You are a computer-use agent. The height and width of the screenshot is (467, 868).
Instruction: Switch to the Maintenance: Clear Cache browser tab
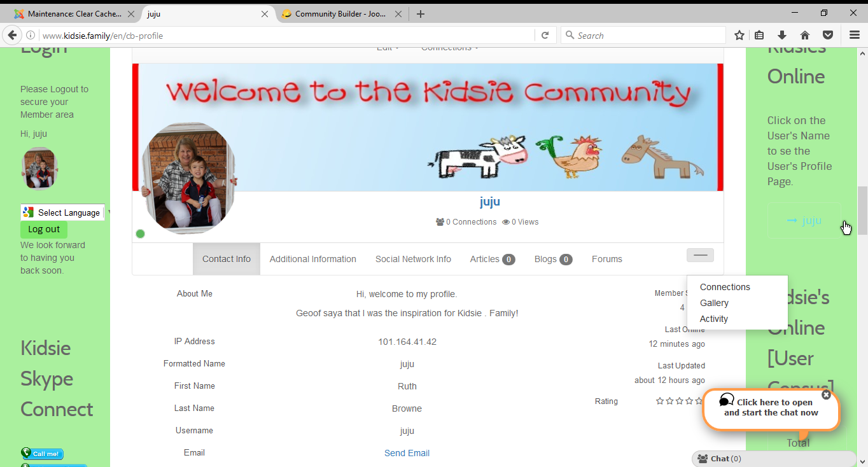coord(74,14)
